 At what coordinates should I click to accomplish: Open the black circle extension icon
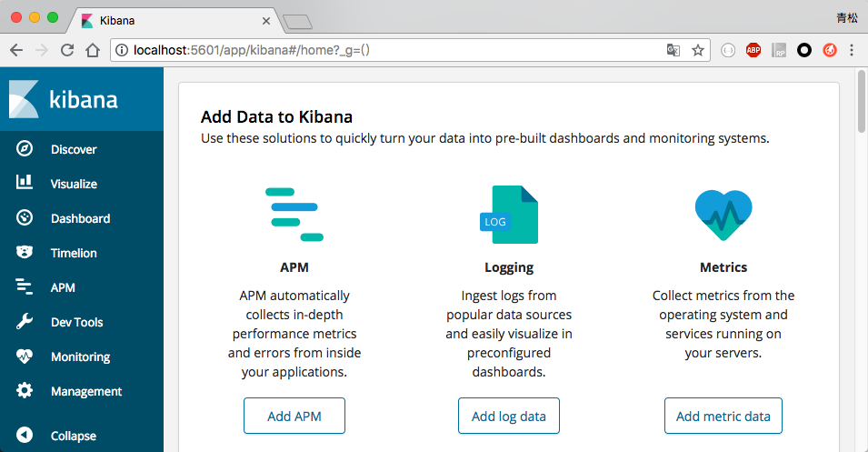804,50
